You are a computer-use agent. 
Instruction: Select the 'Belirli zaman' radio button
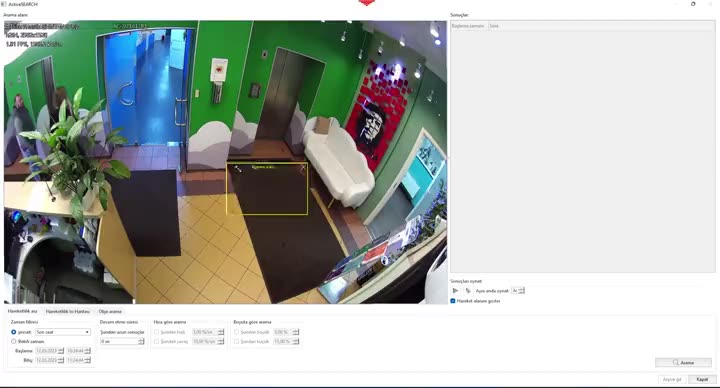click(x=13, y=342)
